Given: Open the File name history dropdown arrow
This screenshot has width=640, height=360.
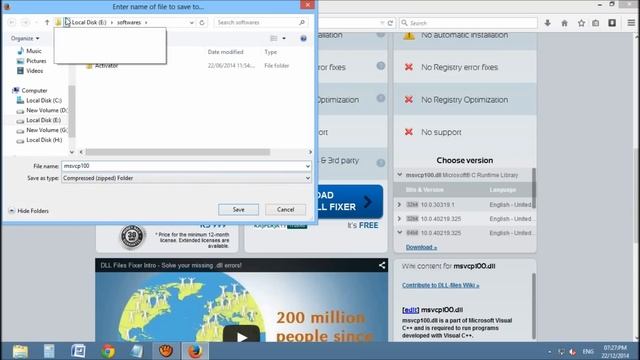Looking at the screenshot, I should [308, 166].
